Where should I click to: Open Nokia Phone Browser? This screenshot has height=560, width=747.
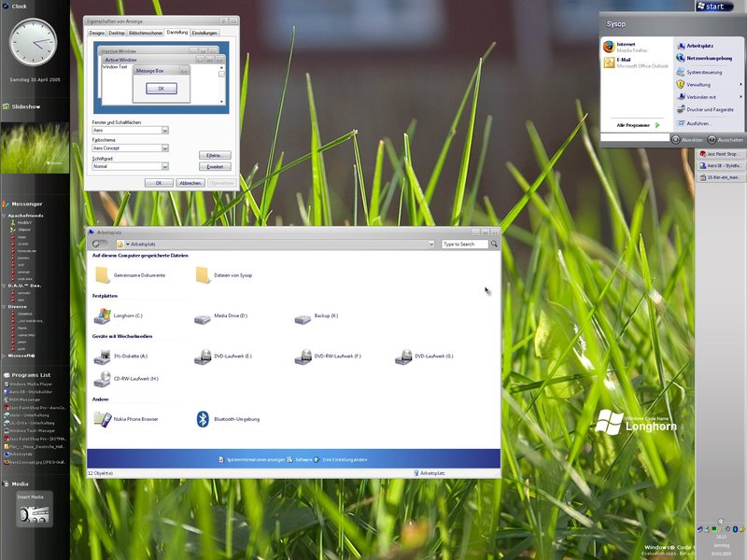click(103, 419)
